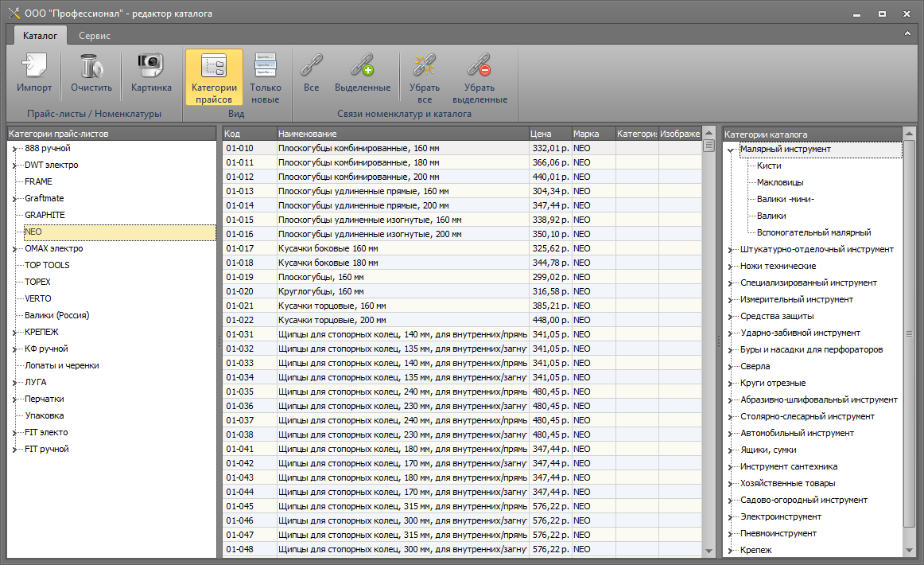Toggle Только новые view filter
This screenshot has width=924, height=565.
[x=265, y=77]
